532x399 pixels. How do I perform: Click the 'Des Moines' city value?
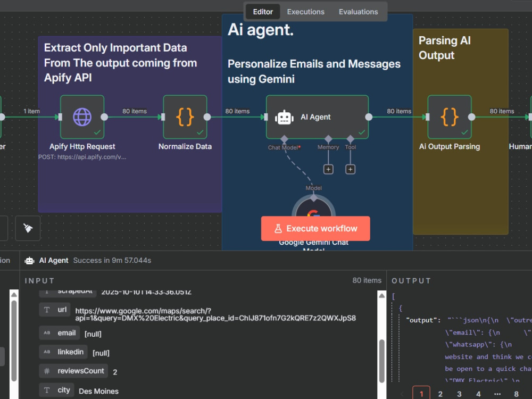[x=99, y=391]
